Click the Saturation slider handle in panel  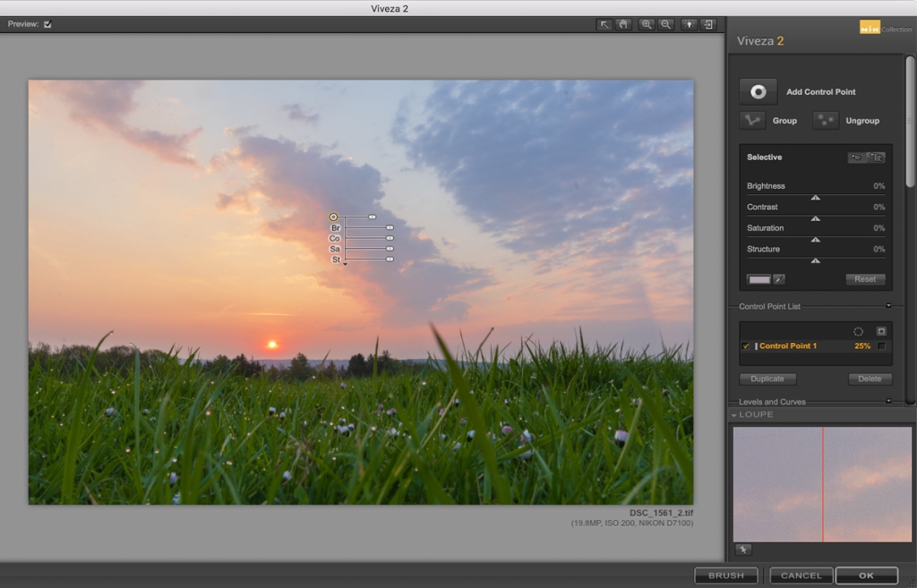click(x=815, y=240)
